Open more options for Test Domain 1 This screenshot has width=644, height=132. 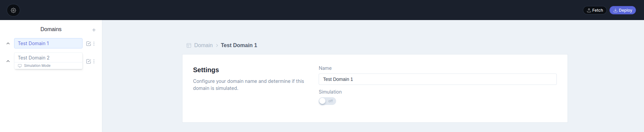94,44
